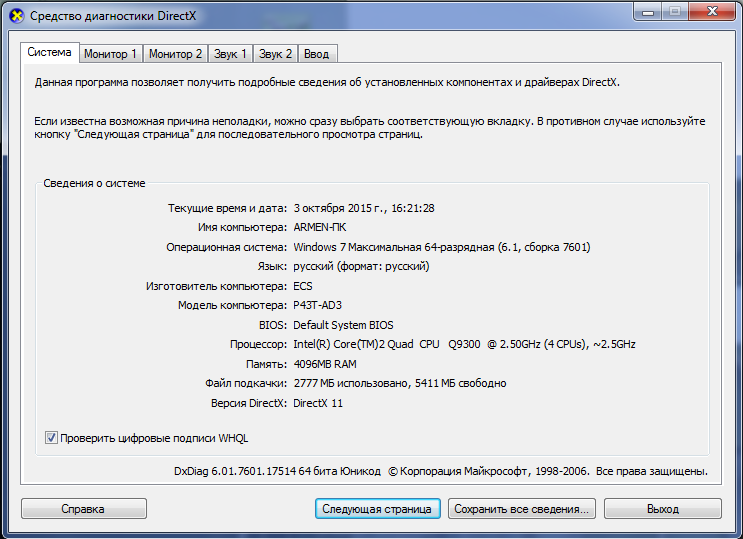Screen dimensions: 743x539
Task: Click the Следующая страница button
Action: coord(377,509)
